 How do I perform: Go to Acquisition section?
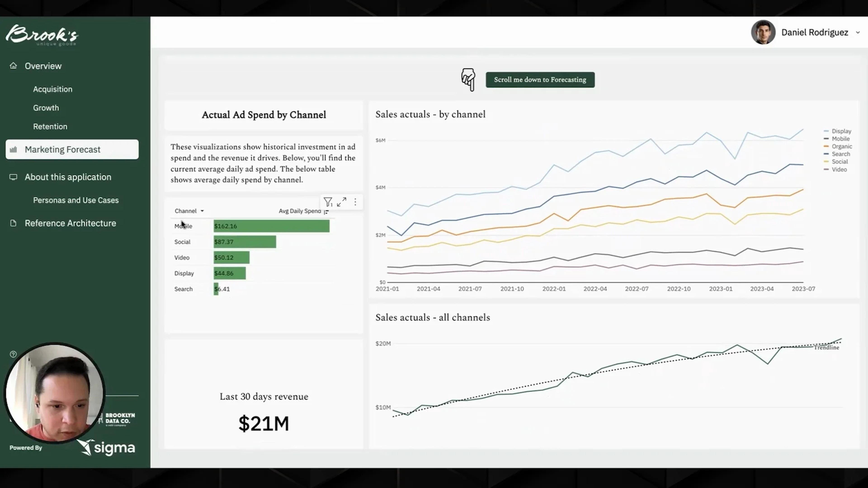pos(53,89)
